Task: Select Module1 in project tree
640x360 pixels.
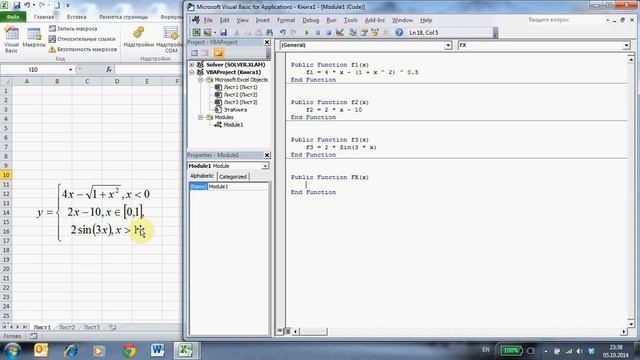Action: 233,125
